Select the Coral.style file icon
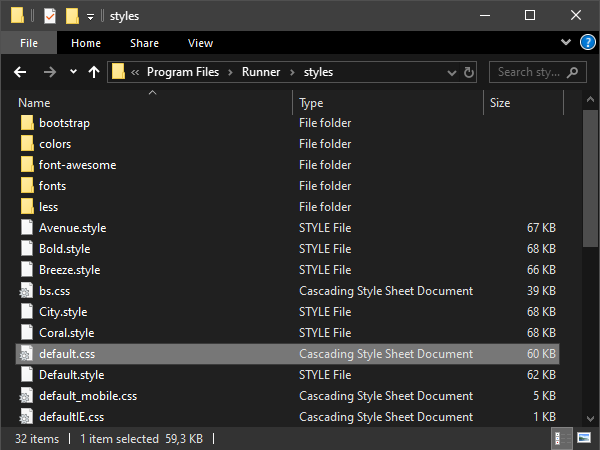 point(27,333)
